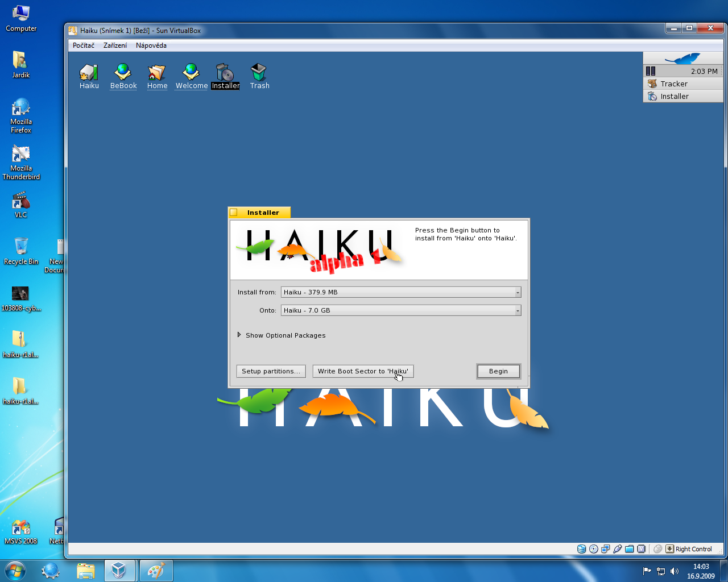Screen dimensions: 728x582
Task: Open Windows Explorer from taskbar
Action: point(85,571)
